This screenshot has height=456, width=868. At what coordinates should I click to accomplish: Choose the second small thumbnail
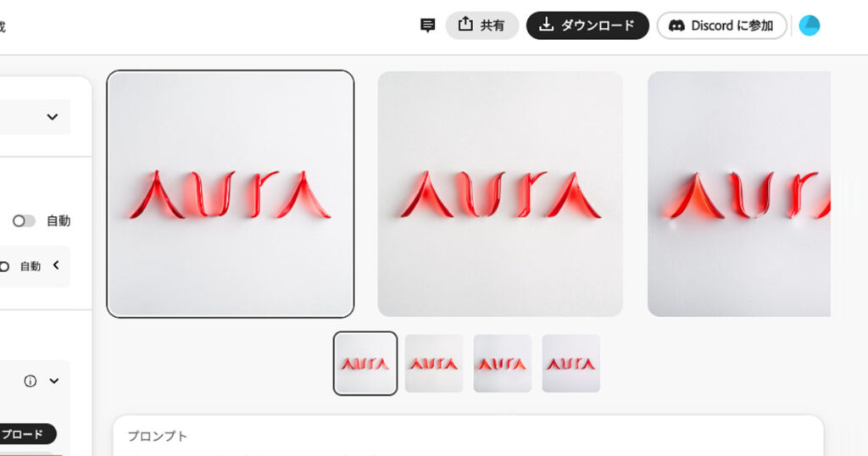point(434,364)
